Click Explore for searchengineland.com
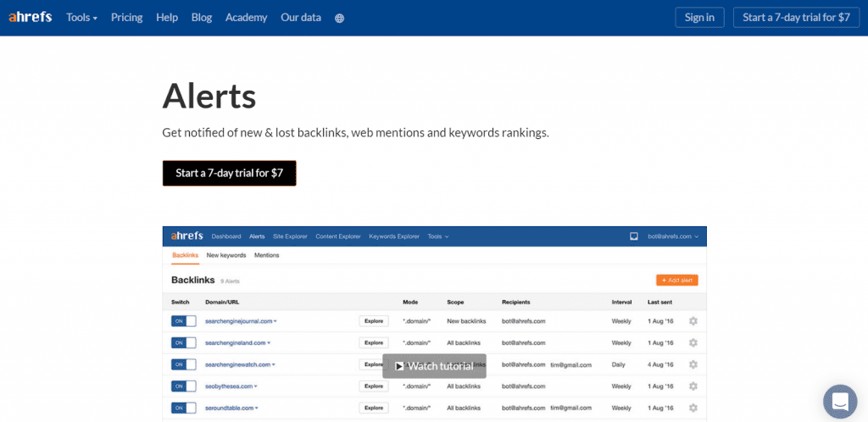This screenshot has width=868, height=422. tap(374, 343)
